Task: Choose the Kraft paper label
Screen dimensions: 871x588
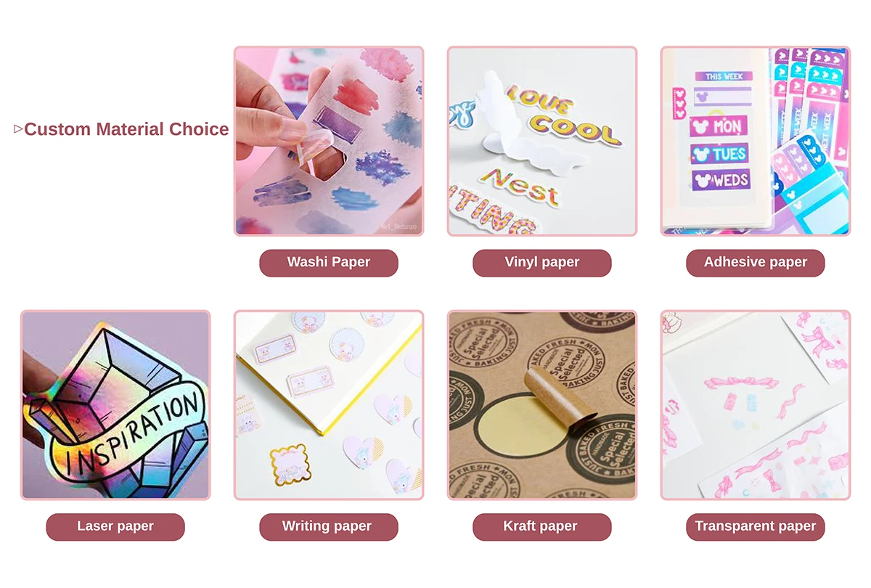Action: [542, 527]
